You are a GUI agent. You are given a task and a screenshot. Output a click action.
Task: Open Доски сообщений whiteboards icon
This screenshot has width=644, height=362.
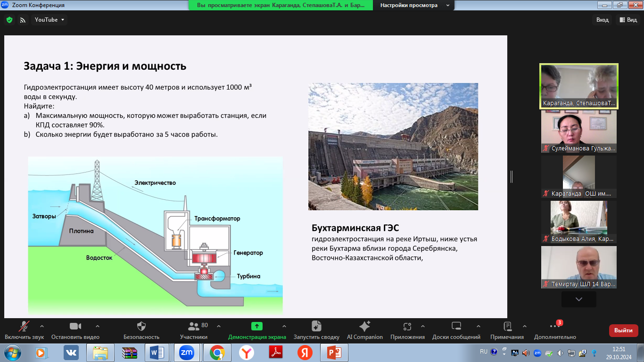pyautogui.click(x=456, y=327)
